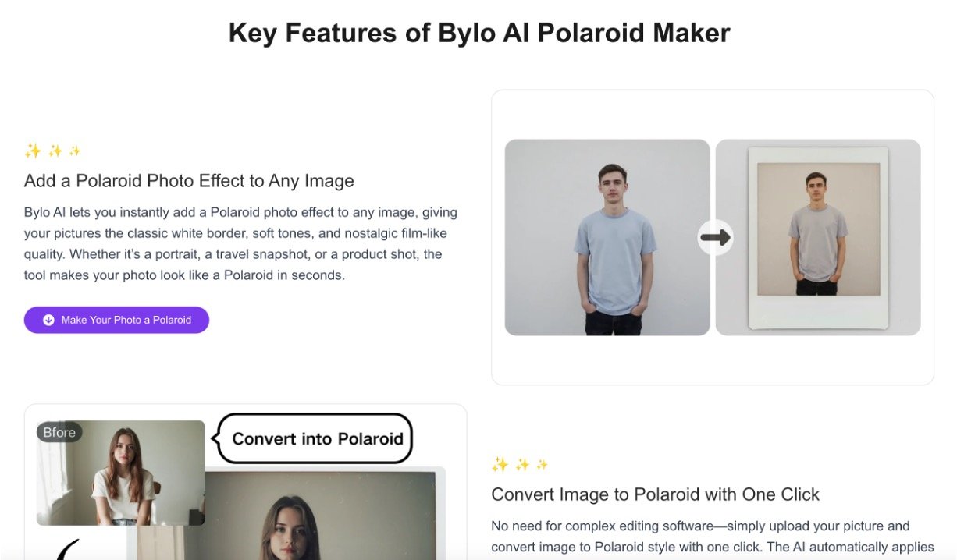
Task: Click the black arrow between the man's photos
Action: point(714,237)
